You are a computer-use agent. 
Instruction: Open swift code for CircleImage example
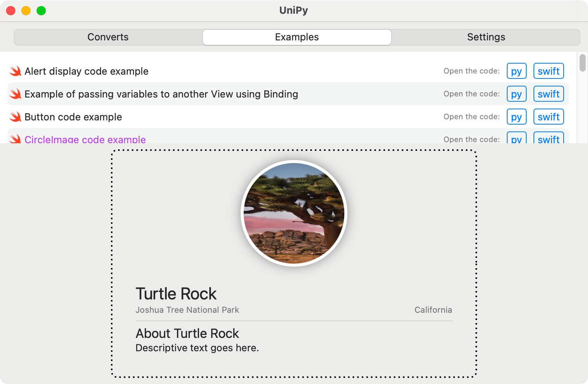(548, 139)
